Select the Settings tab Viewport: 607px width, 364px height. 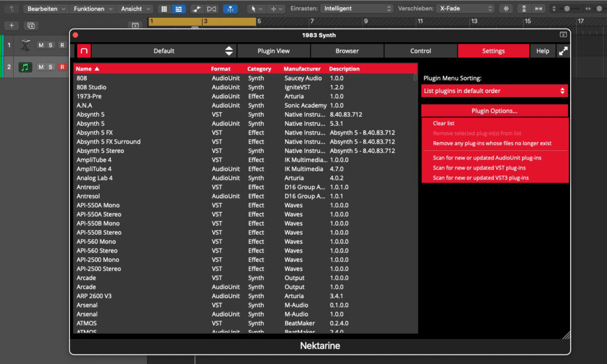point(493,51)
